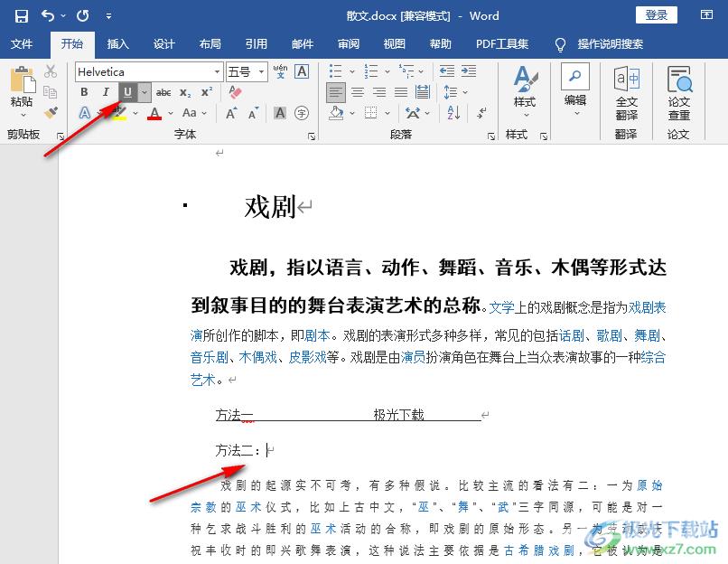Toggle strikethrough abc formatting
Screen dimensions: 728x564
tap(163, 92)
